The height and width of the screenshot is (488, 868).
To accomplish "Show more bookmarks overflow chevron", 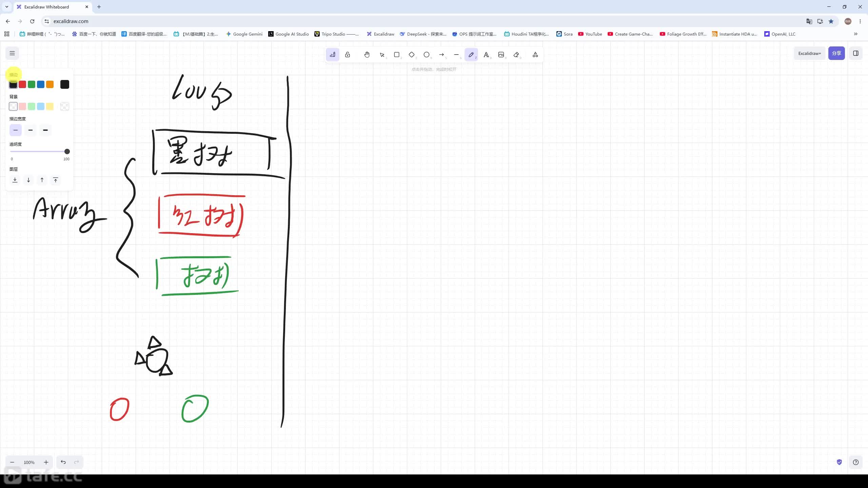I will (x=856, y=34).
